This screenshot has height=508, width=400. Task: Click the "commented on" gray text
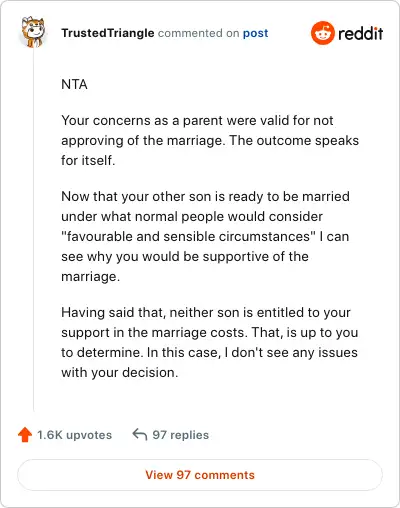tap(198, 33)
